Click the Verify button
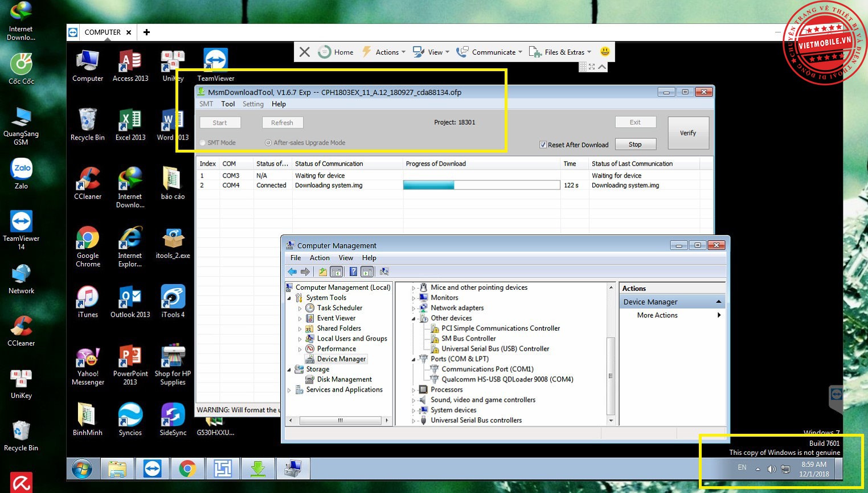Image resolution: width=868 pixels, height=493 pixels. pos(688,133)
